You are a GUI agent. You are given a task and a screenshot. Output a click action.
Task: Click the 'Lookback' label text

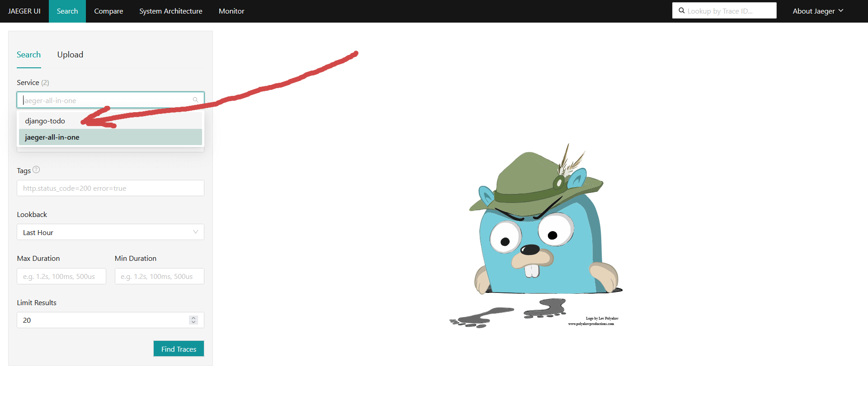tap(32, 214)
